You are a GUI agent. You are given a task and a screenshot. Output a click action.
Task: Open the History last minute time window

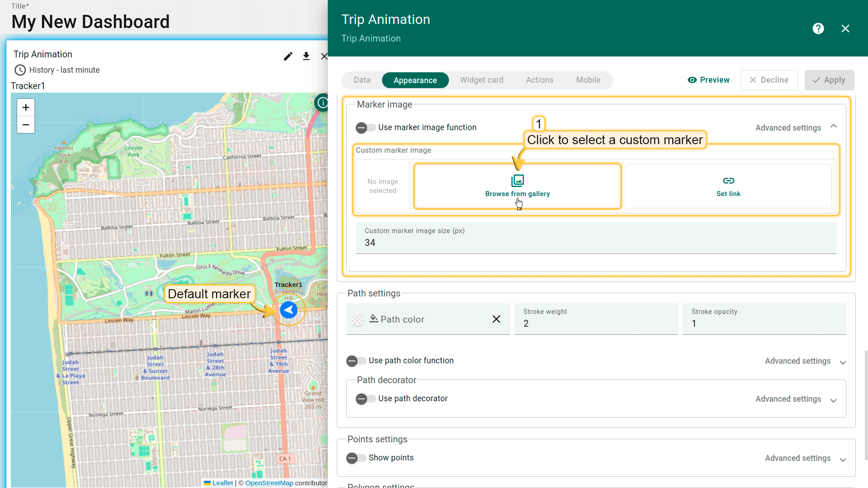(x=57, y=70)
